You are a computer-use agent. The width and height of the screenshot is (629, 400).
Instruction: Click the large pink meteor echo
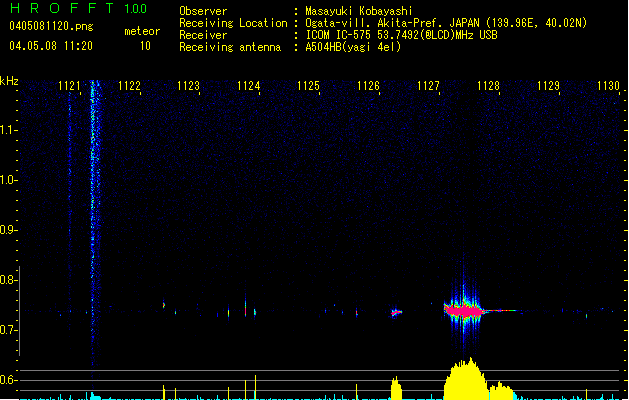click(463, 311)
